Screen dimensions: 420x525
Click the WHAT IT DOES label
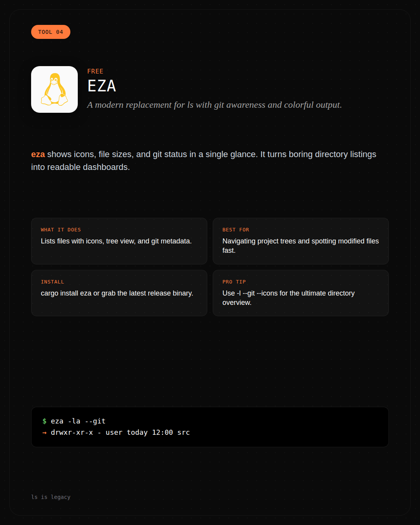[x=61, y=230]
